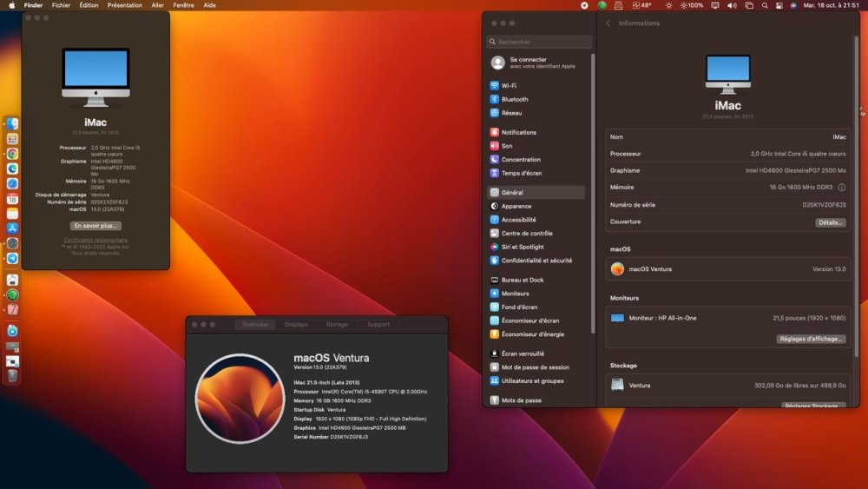Image resolution: width=868 pixels, height=489 pixels.
Task: Open Control Center in menu bar
Action: pyautogui.click(x=779, y=5)
